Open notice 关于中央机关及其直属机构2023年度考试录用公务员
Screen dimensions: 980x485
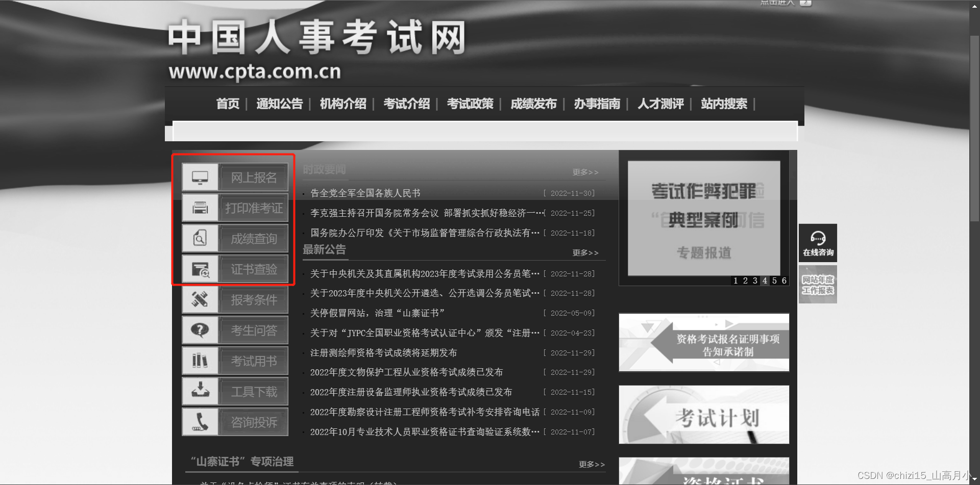425,274
